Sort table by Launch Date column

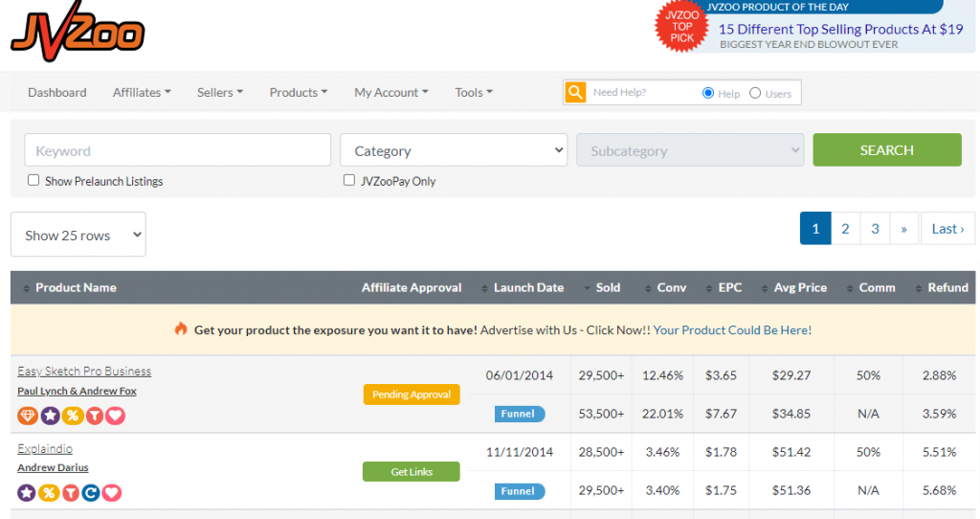click(x=528, y=287)
